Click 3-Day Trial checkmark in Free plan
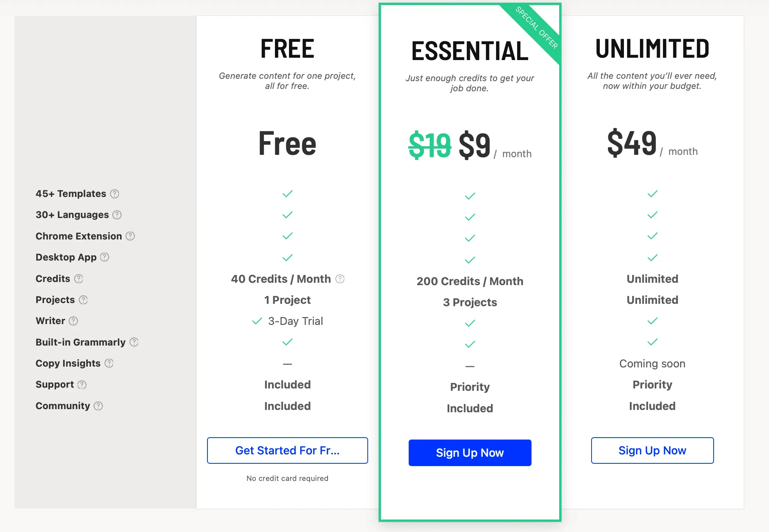The width and height of the screenshot is (769, 532). [257, 321]
